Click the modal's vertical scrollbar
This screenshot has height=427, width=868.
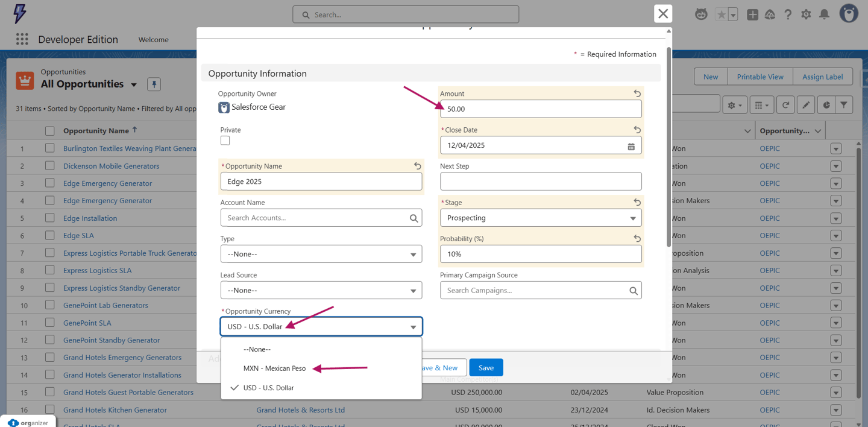click(x=668, y=145)
